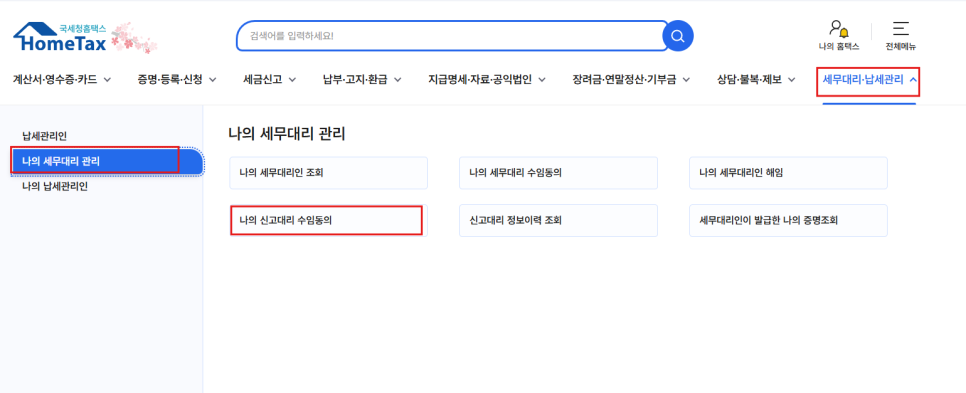Expand 계산서·영수증·카드 menu chevron
The height and width of the screenshot is (393, 966).
[x=107, y=79]
